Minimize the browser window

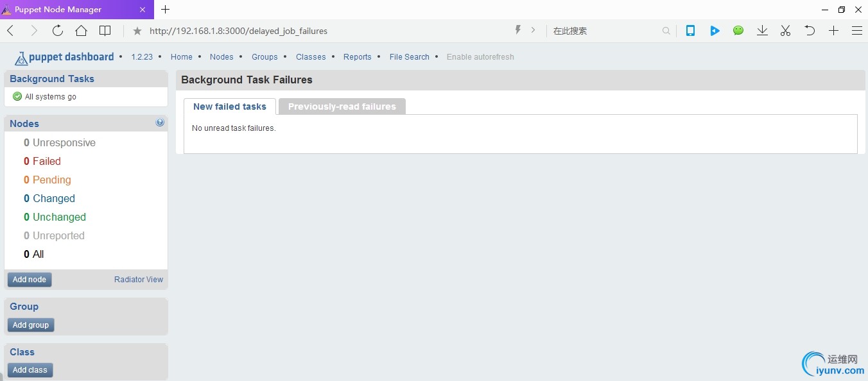click(825, 10)
